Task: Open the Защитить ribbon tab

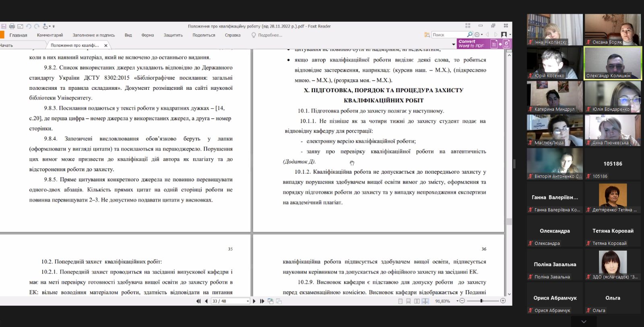Action: (173, 35)
